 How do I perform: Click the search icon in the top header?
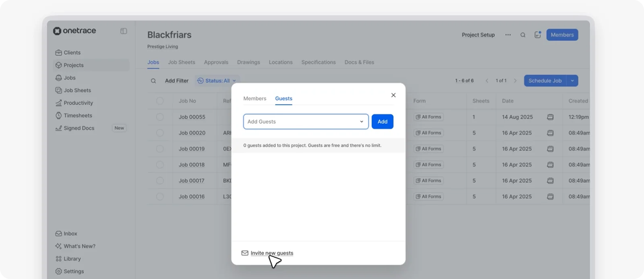pos(523,35)
